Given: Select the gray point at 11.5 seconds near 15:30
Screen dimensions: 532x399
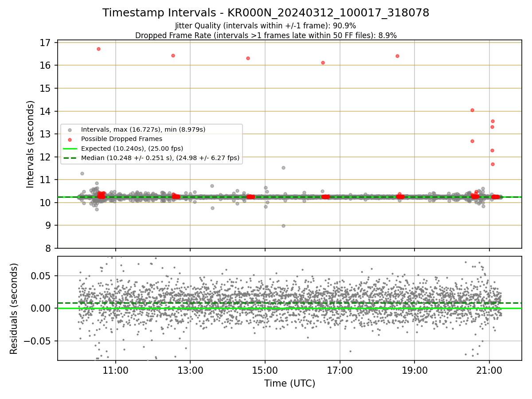Looking at the screenshot, I should pos(283,168).
